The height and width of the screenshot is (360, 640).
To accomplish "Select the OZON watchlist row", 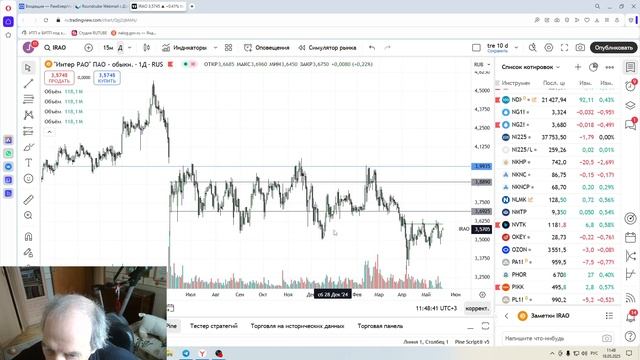I will (x=558, y=249).
